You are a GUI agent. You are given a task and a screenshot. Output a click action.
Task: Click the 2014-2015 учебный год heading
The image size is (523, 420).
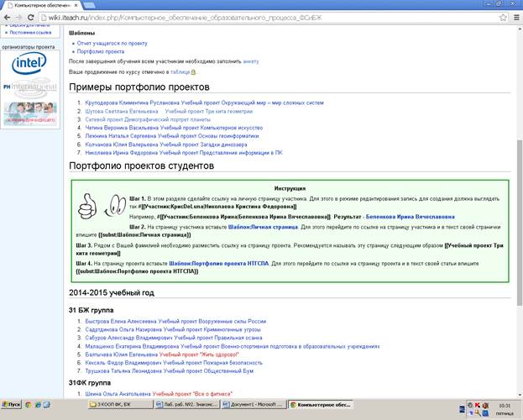point(112,293)
